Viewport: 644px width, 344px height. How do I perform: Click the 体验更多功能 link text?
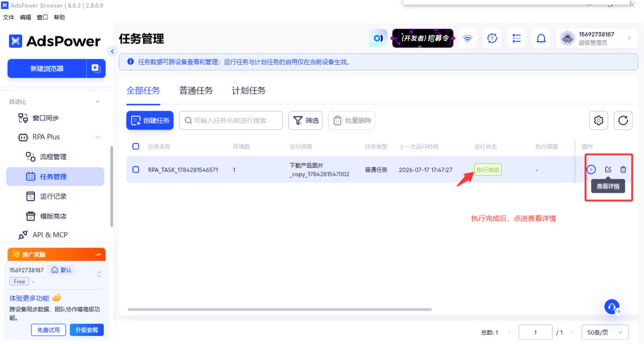29,298
